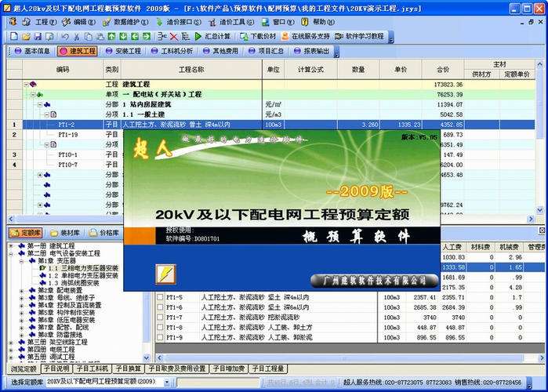Viewport: 548px width, 392px height.
Task: Open the 编辑 menu
Action: 85,22
